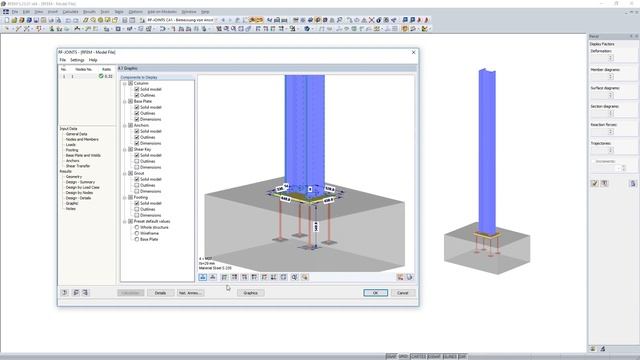Collapse the Base Plate tree group

pos(125,101)
